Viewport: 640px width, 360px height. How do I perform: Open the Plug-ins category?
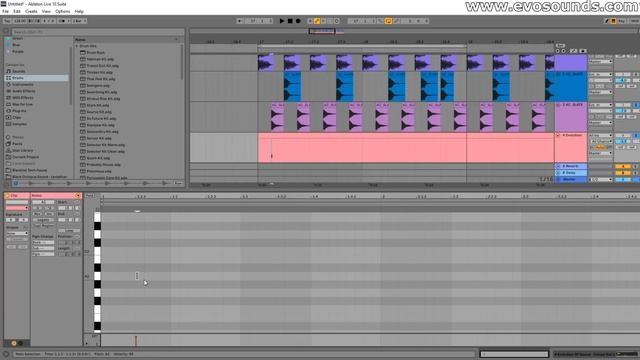19,111
